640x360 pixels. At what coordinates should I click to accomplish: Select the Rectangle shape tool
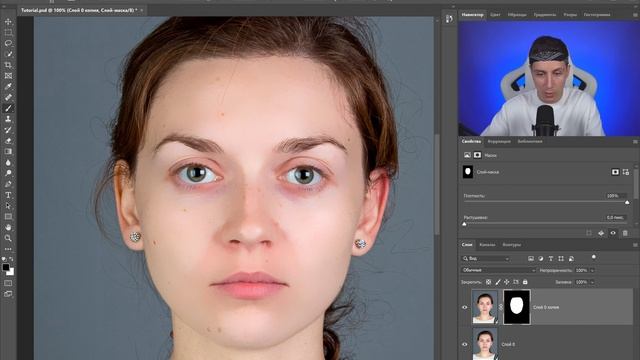point(8,216)
